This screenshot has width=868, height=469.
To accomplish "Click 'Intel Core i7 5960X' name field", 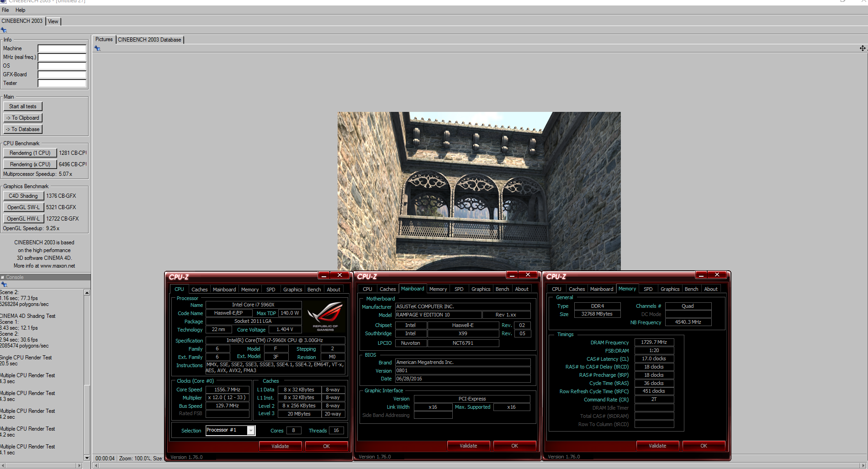I will pos(253,305).
